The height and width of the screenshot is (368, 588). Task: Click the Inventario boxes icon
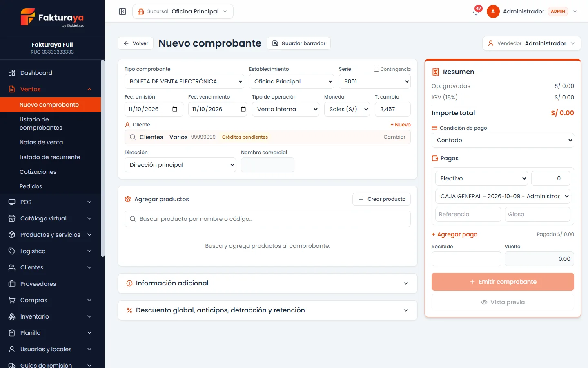tap(12, 316)
